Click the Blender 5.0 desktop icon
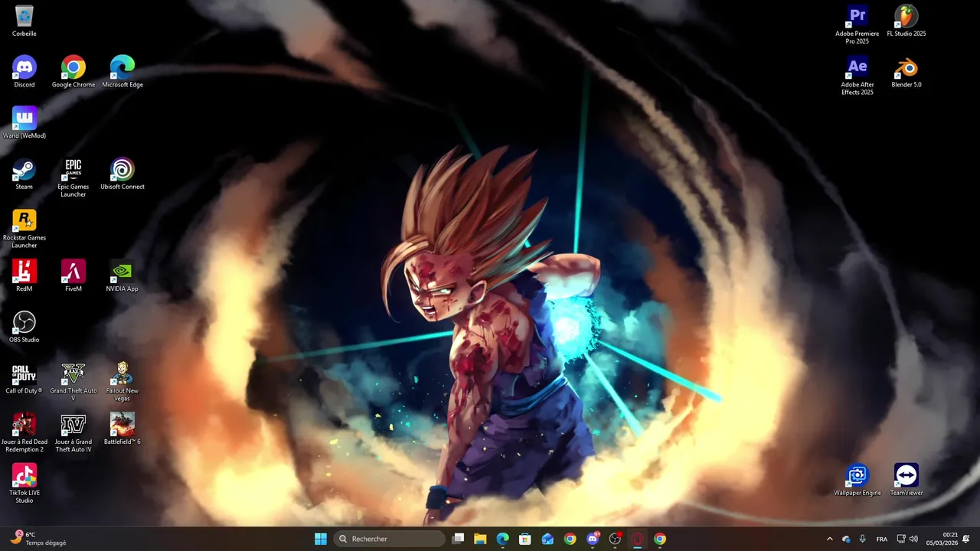Screen dimensions: 980x551 click(906, 72)
